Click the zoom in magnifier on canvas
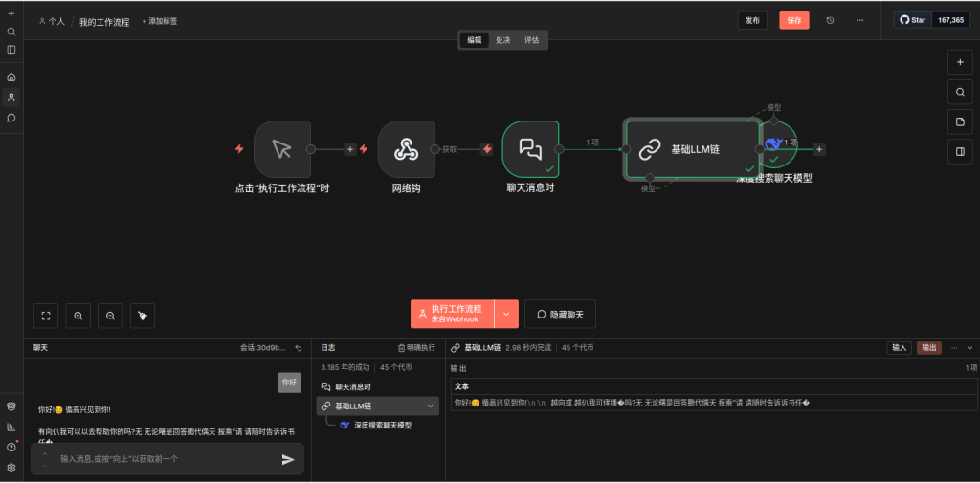The image size is (980, 483). pos(78,315)
